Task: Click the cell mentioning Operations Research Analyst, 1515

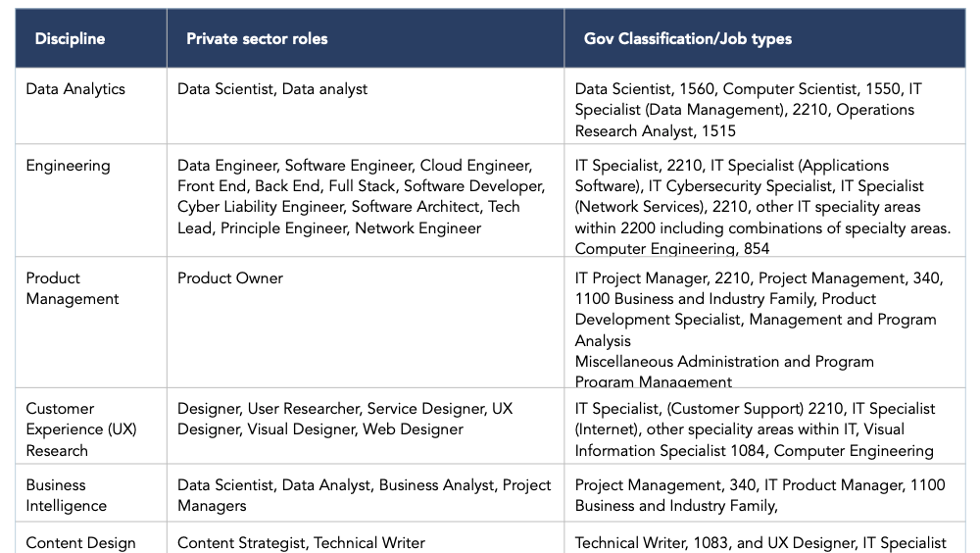Action: [749, 110]
